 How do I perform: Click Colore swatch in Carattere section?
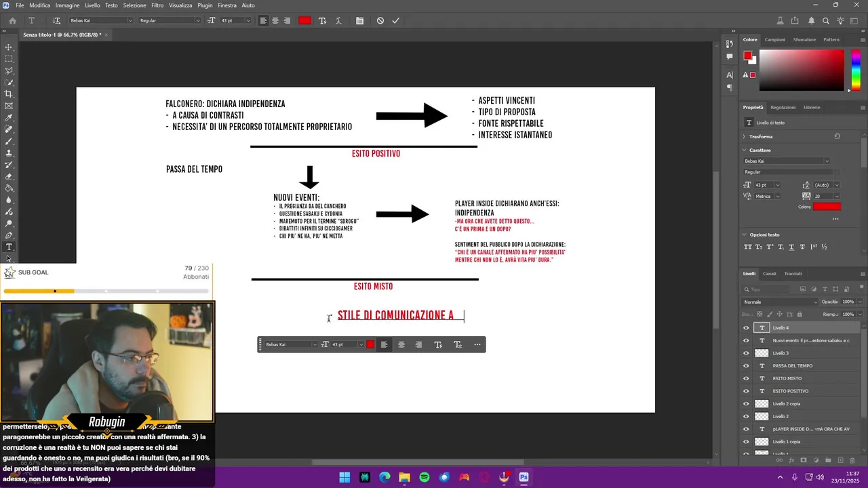coord(827,207)
